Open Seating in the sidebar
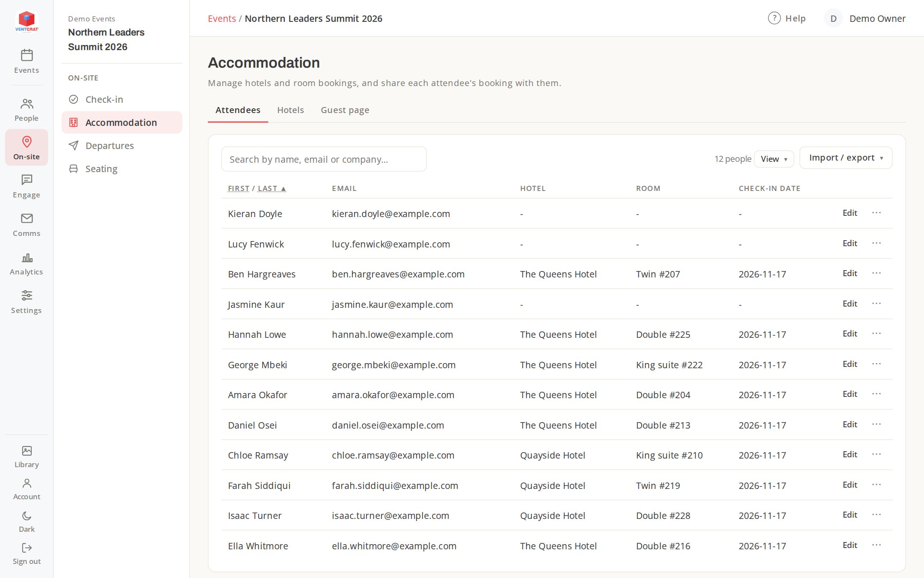 [x=122, y=169]
